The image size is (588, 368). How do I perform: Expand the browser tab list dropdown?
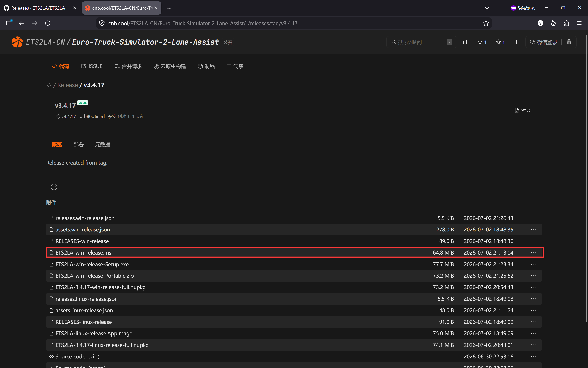point(487,8)
